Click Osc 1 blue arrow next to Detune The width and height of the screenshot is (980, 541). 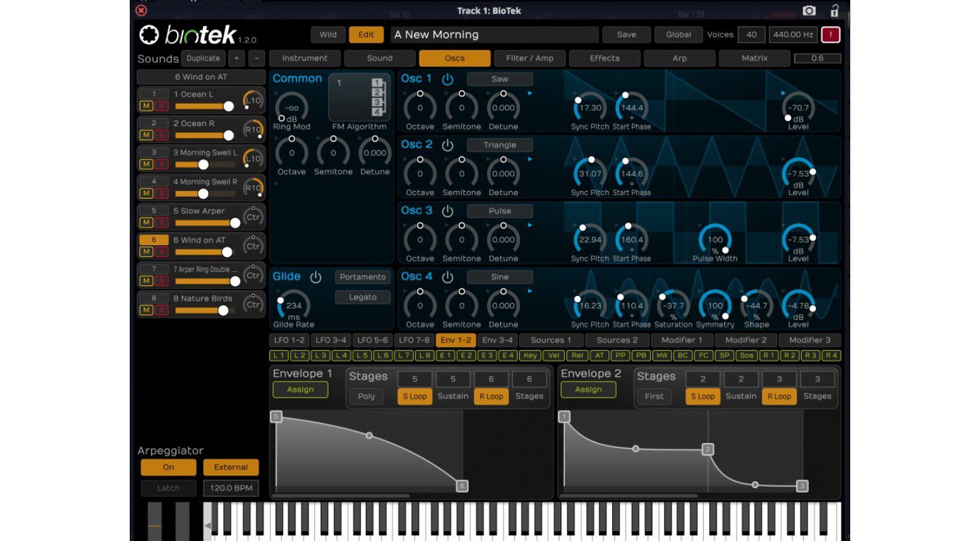tap(529, 94)
